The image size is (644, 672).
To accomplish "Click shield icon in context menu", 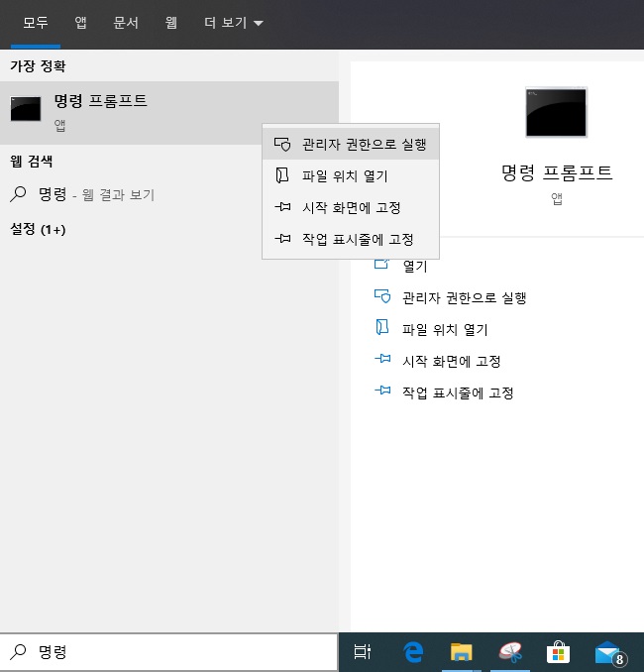I will (x=282, y=145).
